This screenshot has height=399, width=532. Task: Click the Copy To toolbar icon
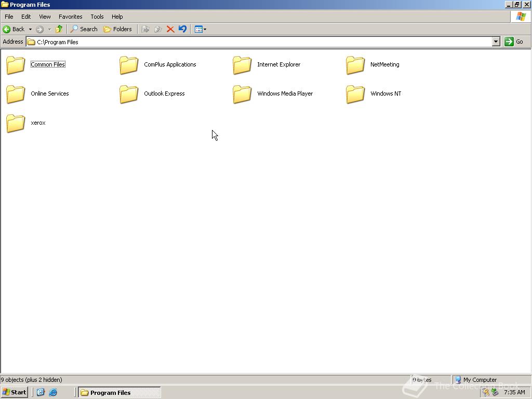158,29
